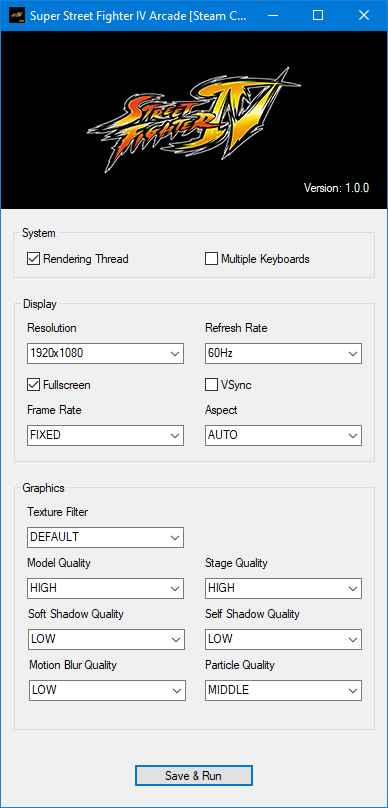Click the Stage Quality label
This screenshot has height=808, width=388.
(x=236, y=563)
